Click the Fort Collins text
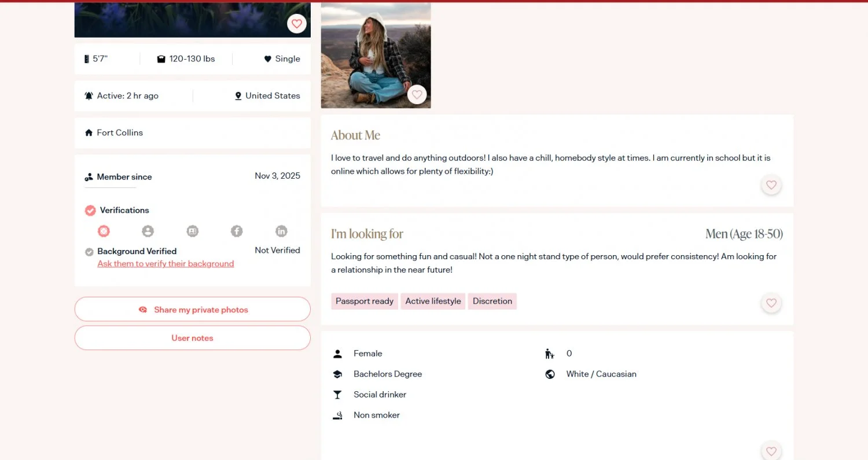The height and width of the screenshot is (460, 868). tap(120, 133)
